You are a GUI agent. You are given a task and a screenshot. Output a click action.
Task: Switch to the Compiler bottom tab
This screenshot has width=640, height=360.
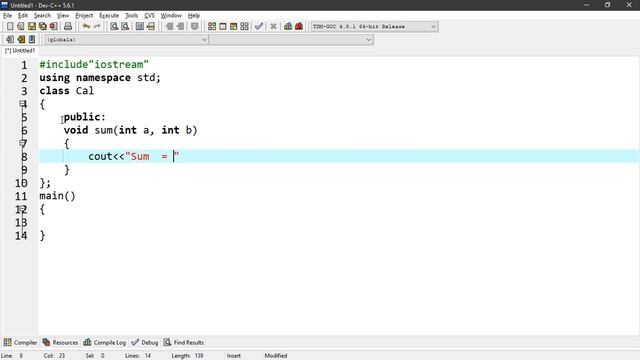(20, 342)
